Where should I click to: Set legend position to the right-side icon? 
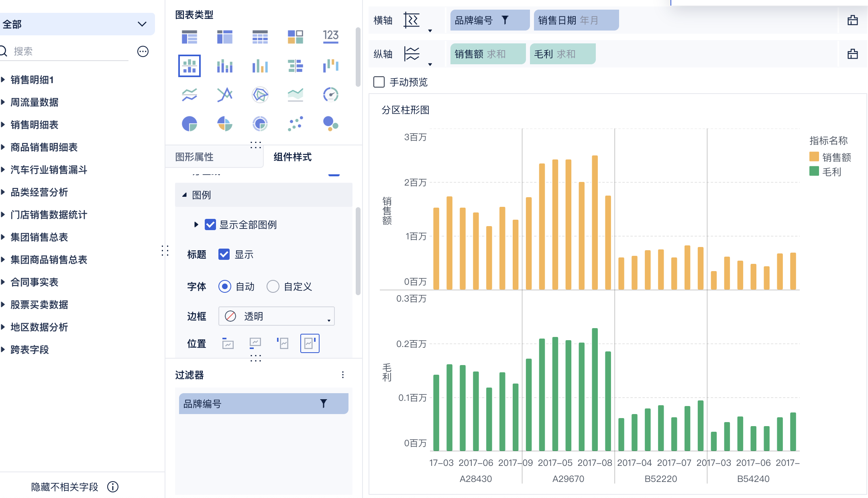point(310,343)
